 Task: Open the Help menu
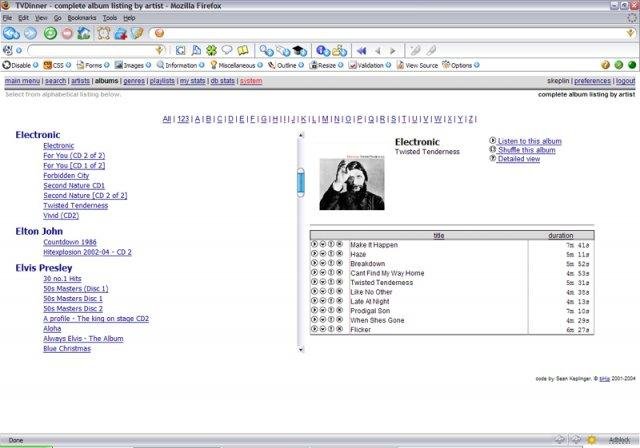click(129, 18)
